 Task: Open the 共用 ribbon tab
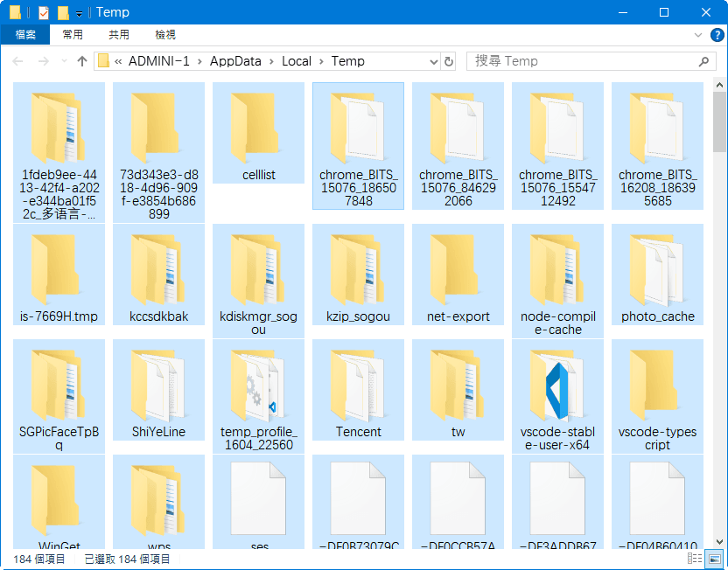[119, 35]
